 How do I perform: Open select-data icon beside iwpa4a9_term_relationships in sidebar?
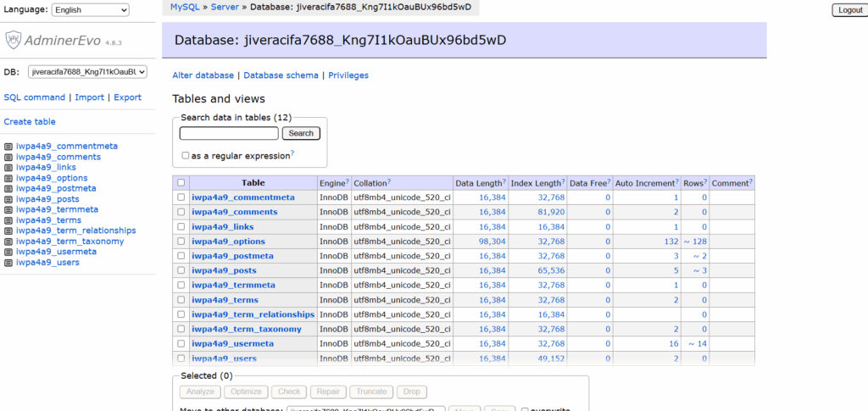tap(8, 230)
